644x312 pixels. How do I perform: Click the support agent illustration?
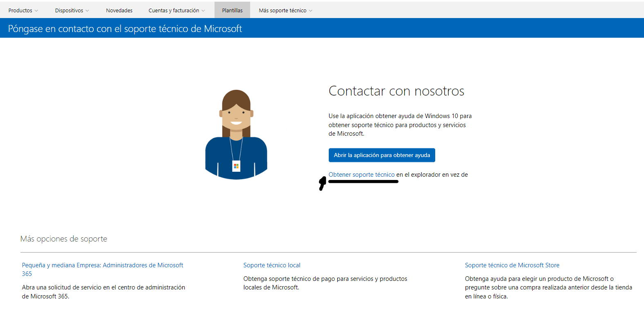click(236, 134)
